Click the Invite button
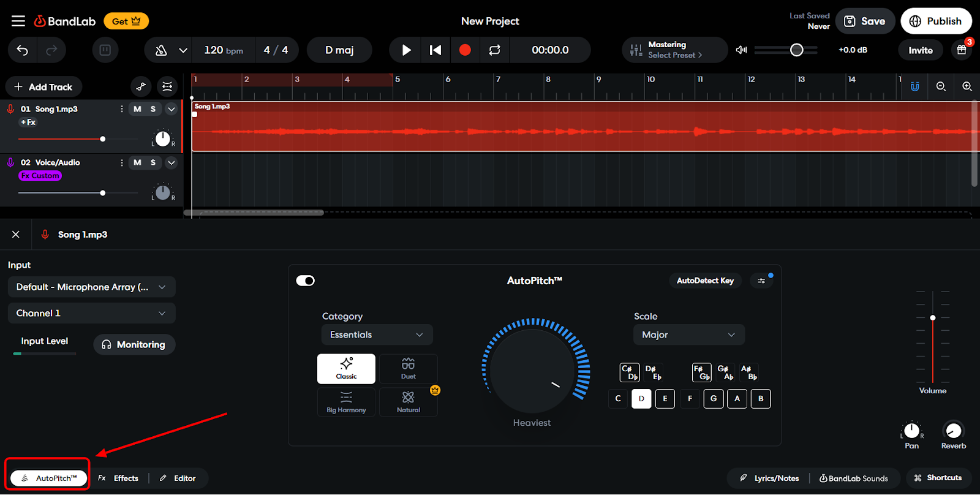Viewport: 980px width, 495px height. coord(921,50)
